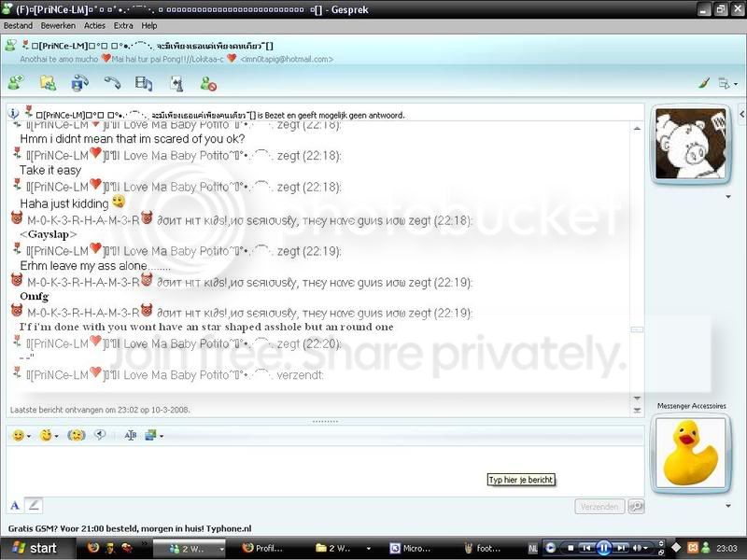The width and height of the screenshot is (747, 560).
Task: Click the Verzenden send button
Action: pos(599,507)
